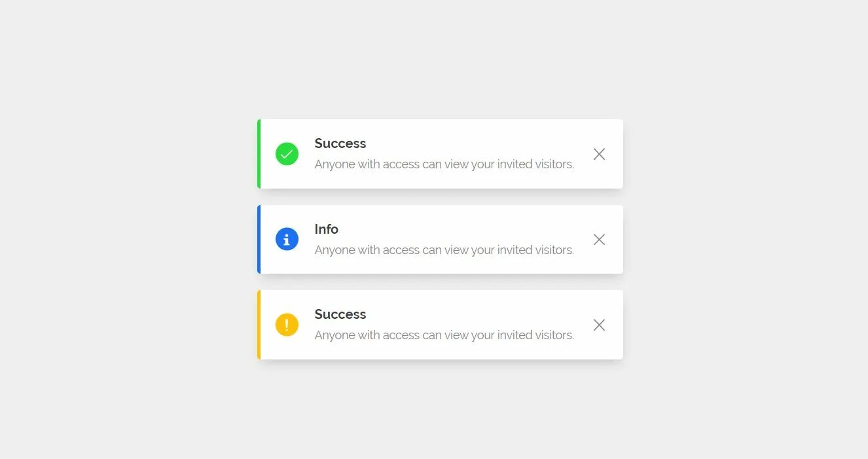Screen dimensions: 868x459
Task: Click the blue accent bar on Info toast
Action: point(259,239)
